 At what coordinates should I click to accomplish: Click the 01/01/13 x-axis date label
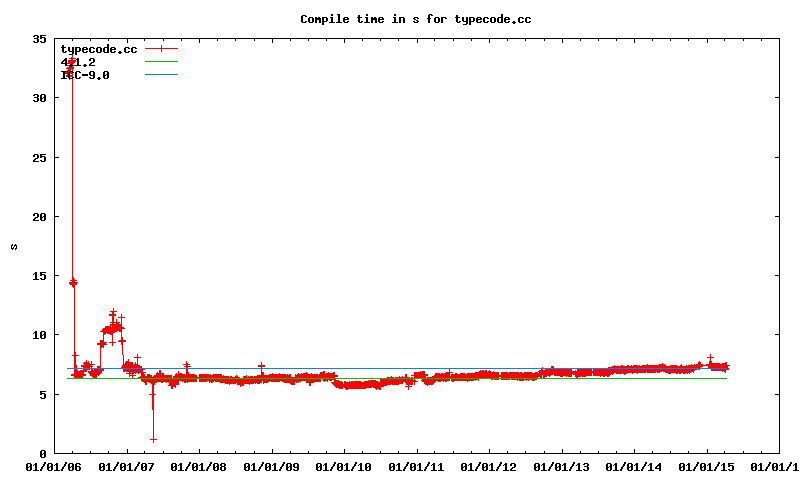coord(562,467)
